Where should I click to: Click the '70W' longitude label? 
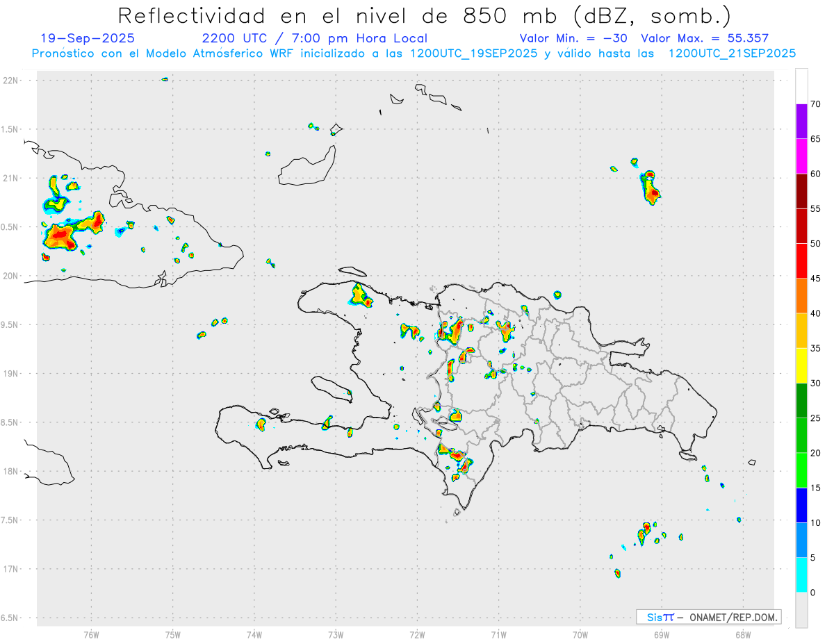pos(580,634)
